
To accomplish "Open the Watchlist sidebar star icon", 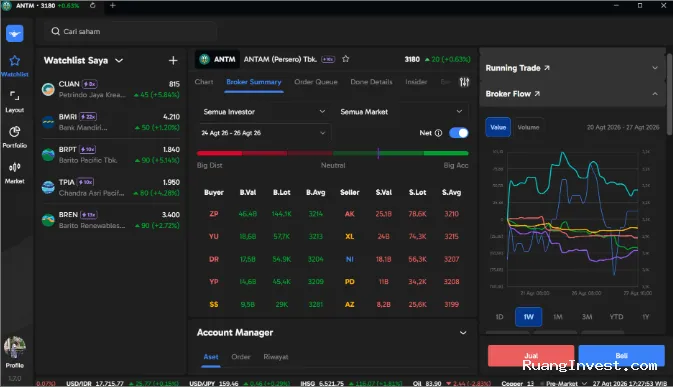I will [x=15, y=61].
